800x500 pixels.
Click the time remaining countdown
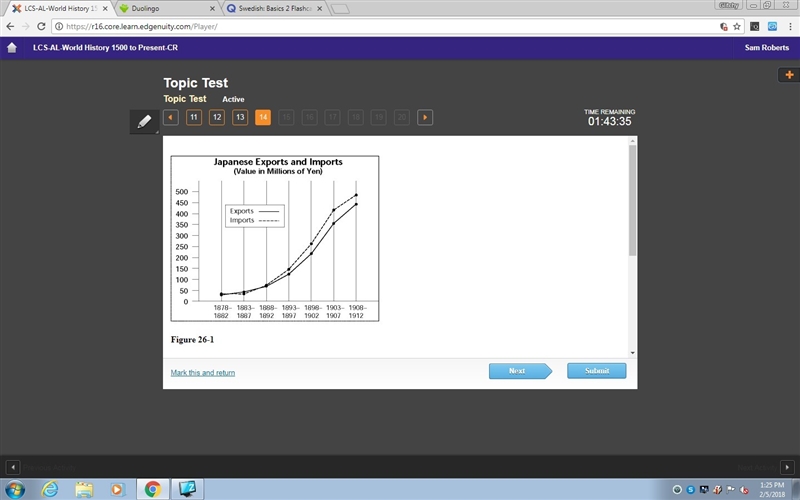pos(609,121)
